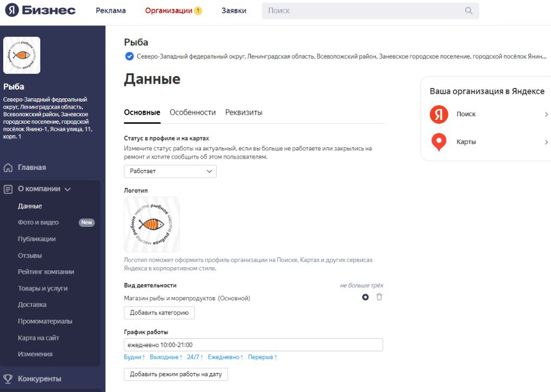Screen dimensions: 551x392
Task: Click the organization address under Рыба heading
Action: coord(341,56)
